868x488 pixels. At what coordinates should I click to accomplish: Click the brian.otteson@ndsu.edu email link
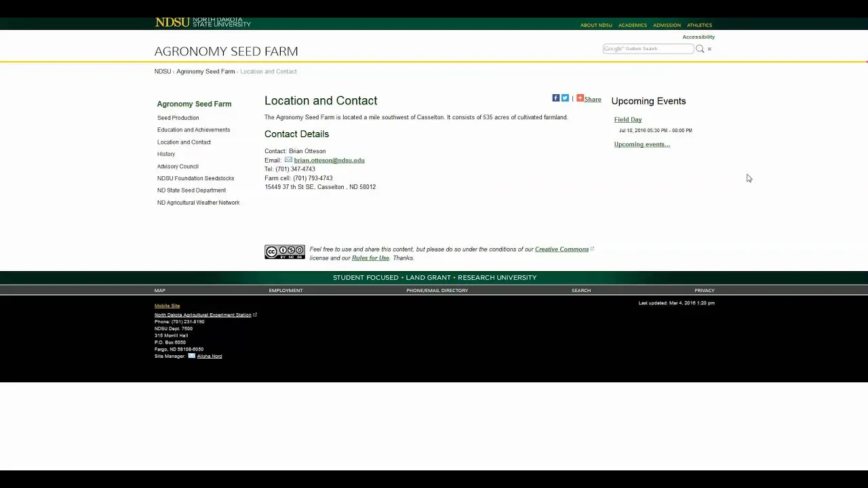tap(330, 161)
